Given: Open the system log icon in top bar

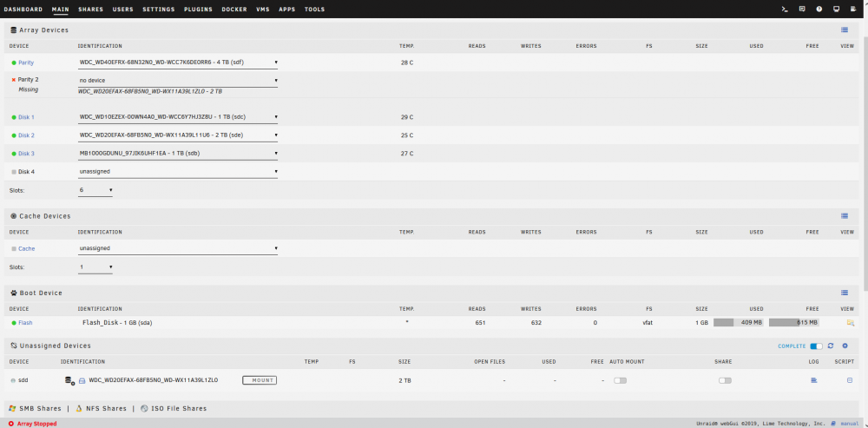Looking at the screenshot, I should click(853, 9).
